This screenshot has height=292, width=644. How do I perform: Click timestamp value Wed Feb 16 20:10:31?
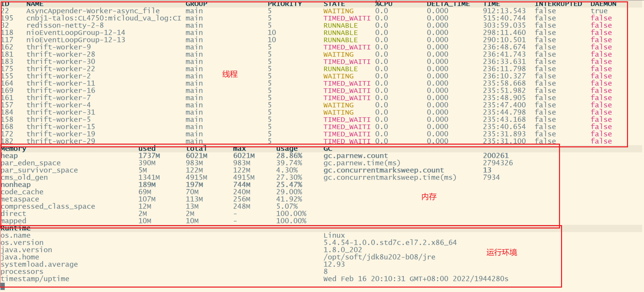point(364,279)
